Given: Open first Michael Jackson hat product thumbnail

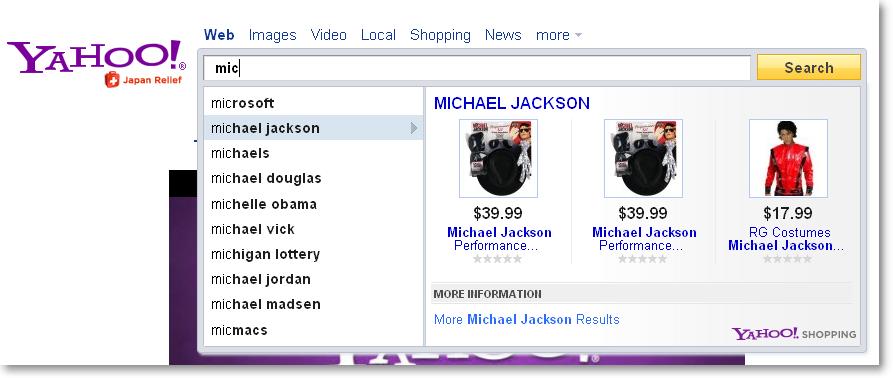Looking at the screenshot, I should coord(498,158).
